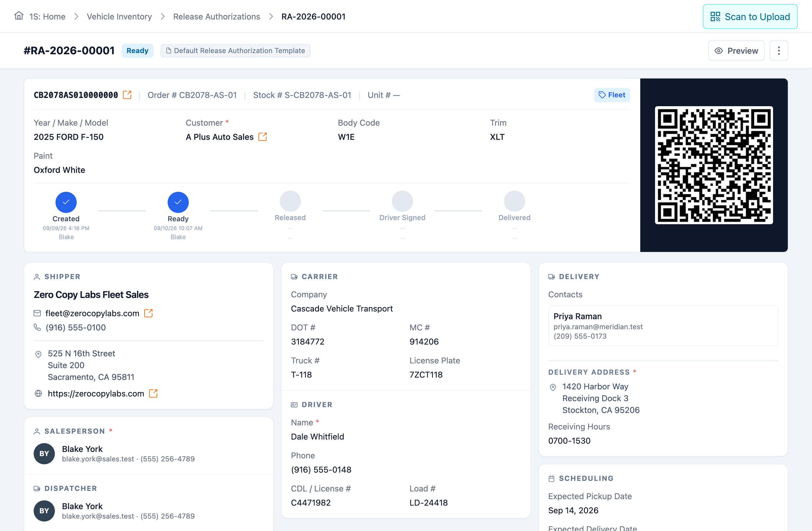Image resolution: width=812 pixels, height=531 pixels.
Task: Click CDL number C4471982
Action: [x=311, y=503]
